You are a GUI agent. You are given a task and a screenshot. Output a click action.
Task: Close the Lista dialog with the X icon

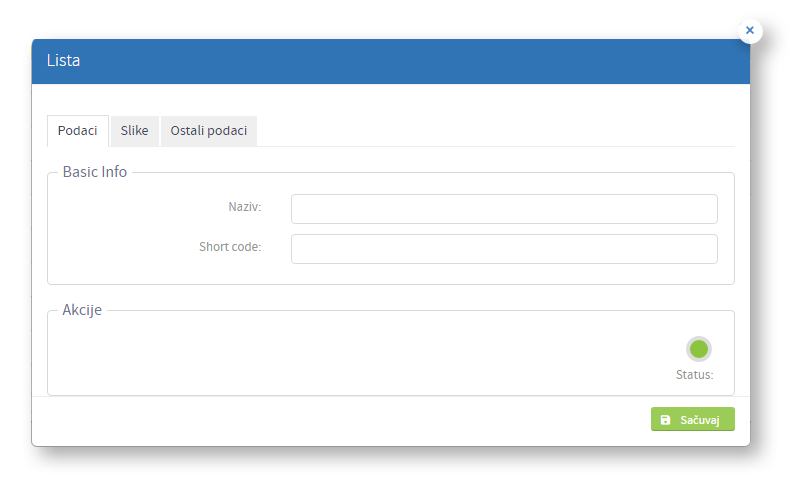750,31
